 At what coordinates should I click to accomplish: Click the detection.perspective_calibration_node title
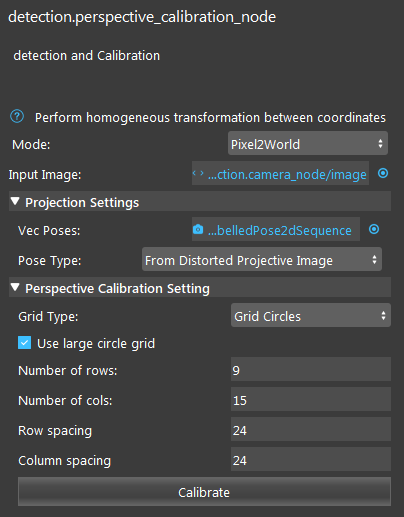coord(142,17)
